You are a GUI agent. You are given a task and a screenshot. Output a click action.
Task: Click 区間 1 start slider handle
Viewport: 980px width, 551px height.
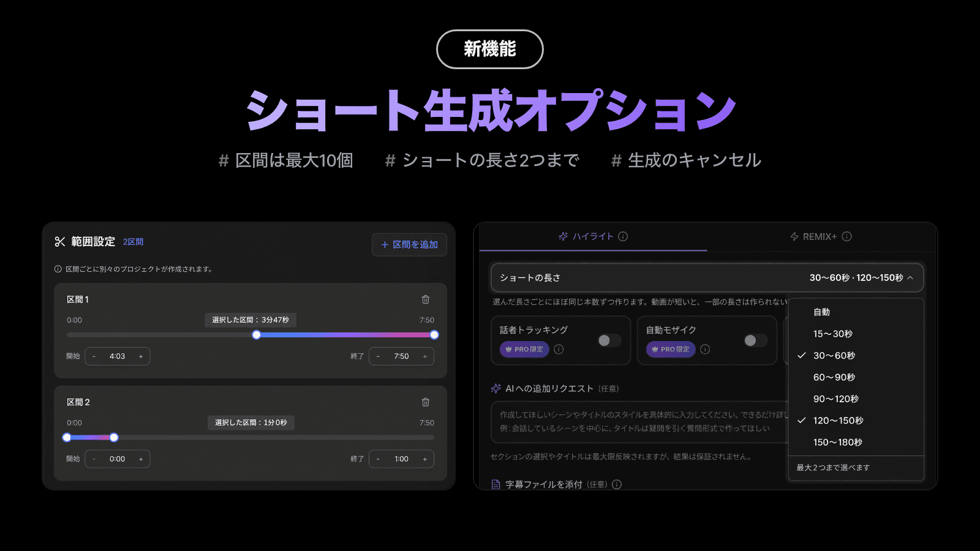(x=257, y=335)
